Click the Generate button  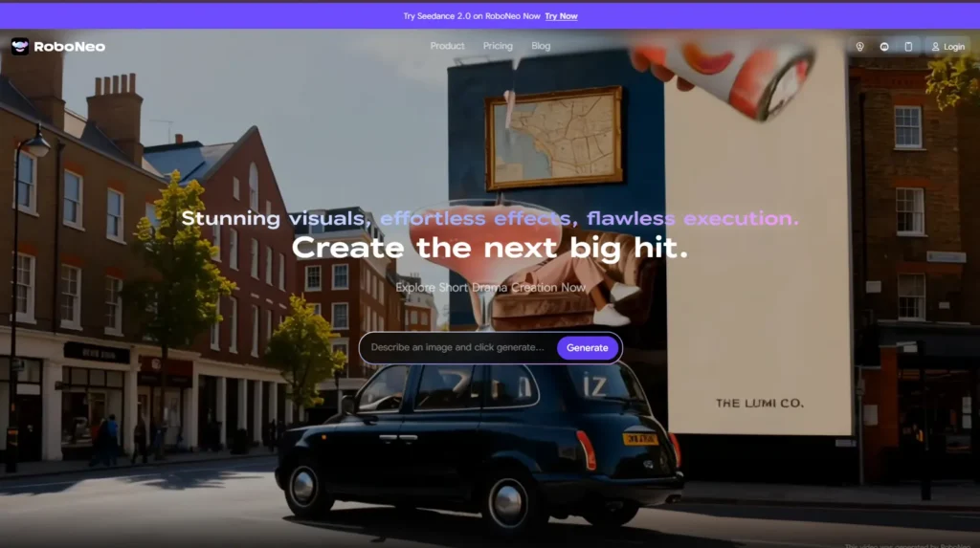pos(587,347)
